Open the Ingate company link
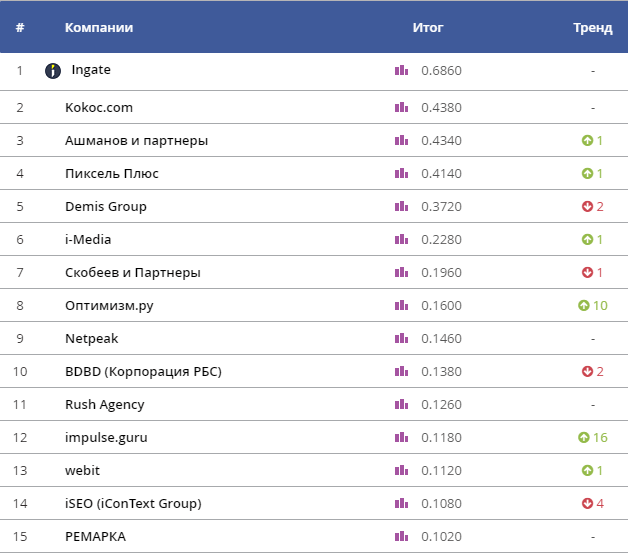This screenshot has width=628, height=556. pos(91,70)
